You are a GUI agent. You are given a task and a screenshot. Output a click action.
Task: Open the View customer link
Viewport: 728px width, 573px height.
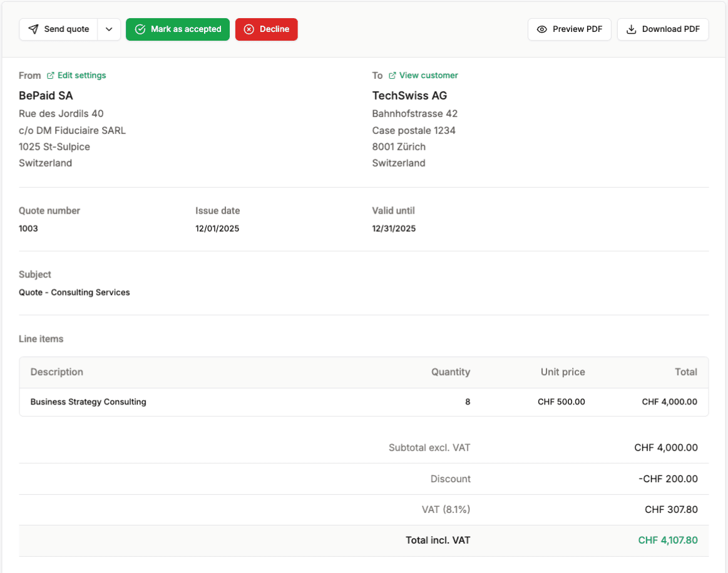428,76
